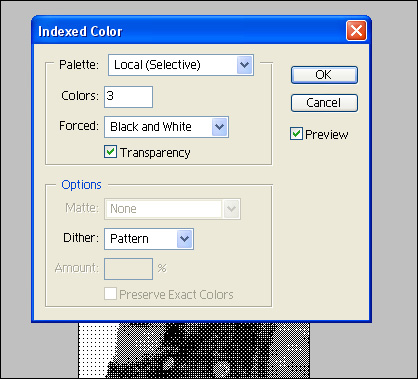This screenshot has width=418, height=379.
Task: Click the Options group label
Action: [81, 185]
